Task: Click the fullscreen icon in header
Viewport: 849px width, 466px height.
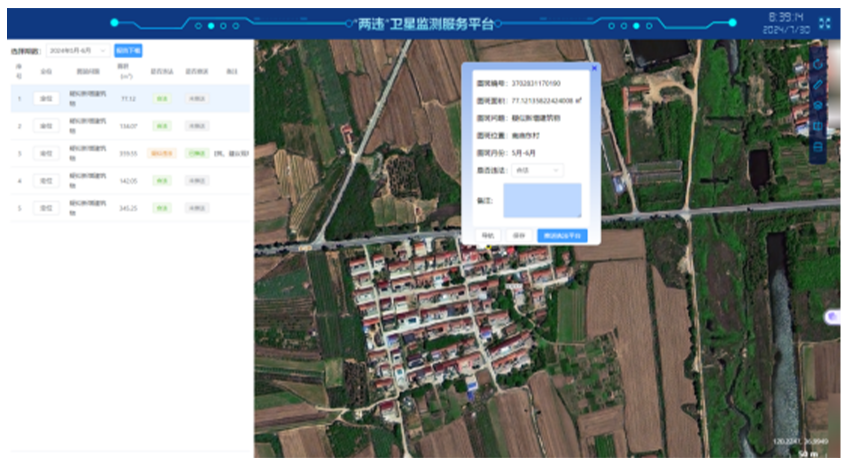Action: (x=825, y=22)
